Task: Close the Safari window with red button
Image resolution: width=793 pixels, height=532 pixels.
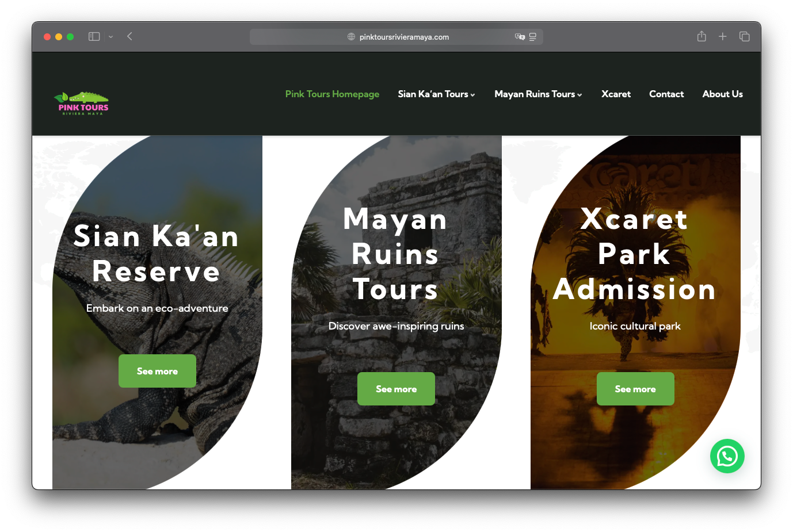Action: (x=47, y=37)
